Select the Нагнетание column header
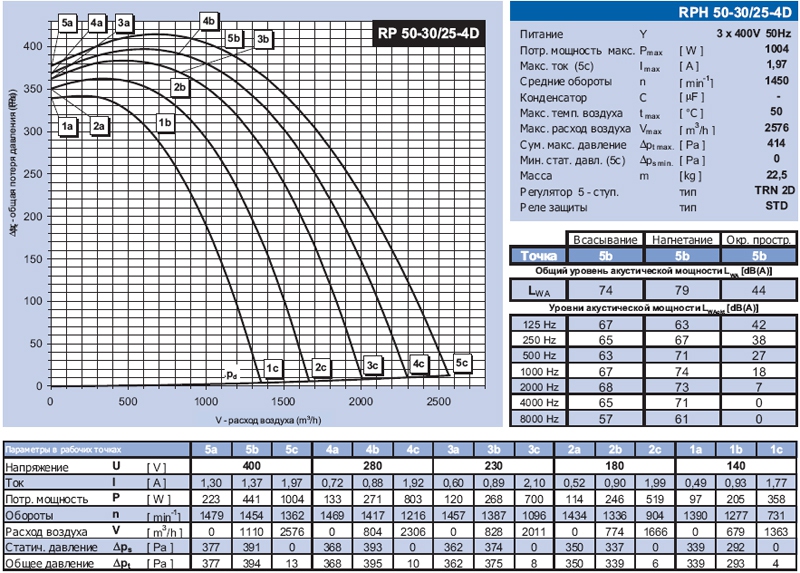 [679, 240]
